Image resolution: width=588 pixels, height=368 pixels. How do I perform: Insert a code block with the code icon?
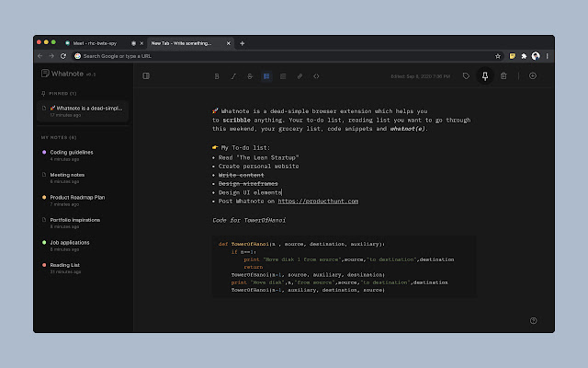click(x=316, y=75)
